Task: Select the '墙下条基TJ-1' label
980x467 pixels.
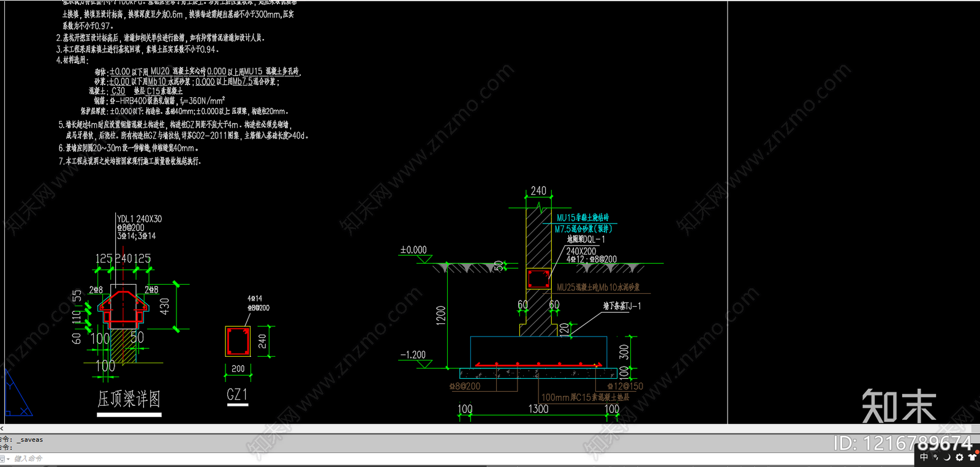Action: (x=622, y=306)
